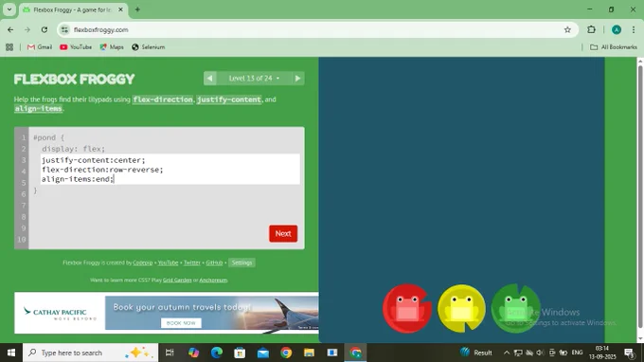Go to the next level arrow
644x362 pixels.
297,78
